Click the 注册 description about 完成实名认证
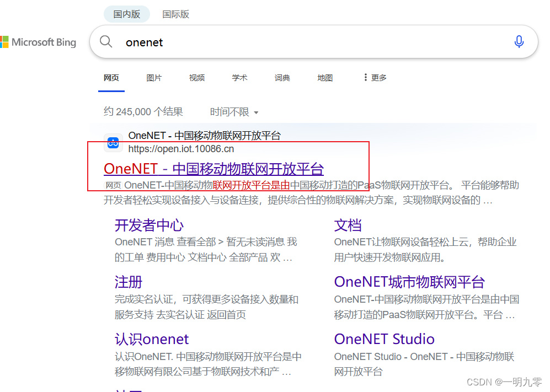 click(x=207, y=307)
